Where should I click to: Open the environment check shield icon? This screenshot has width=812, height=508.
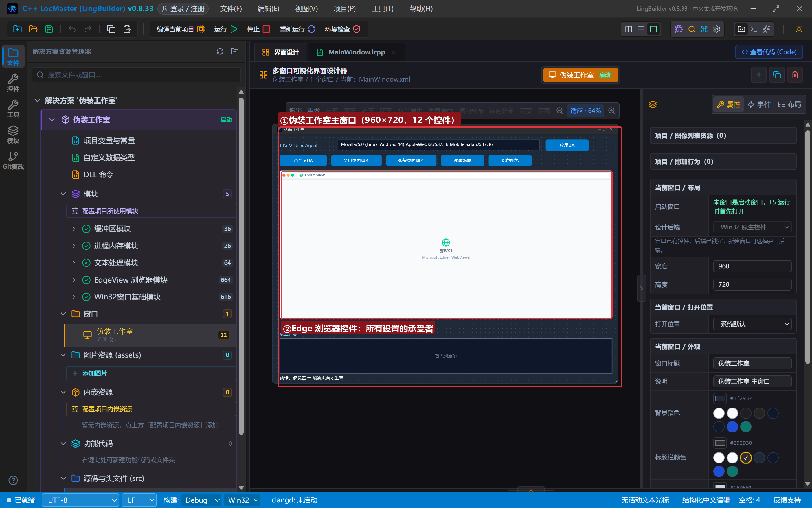(357, 29)
